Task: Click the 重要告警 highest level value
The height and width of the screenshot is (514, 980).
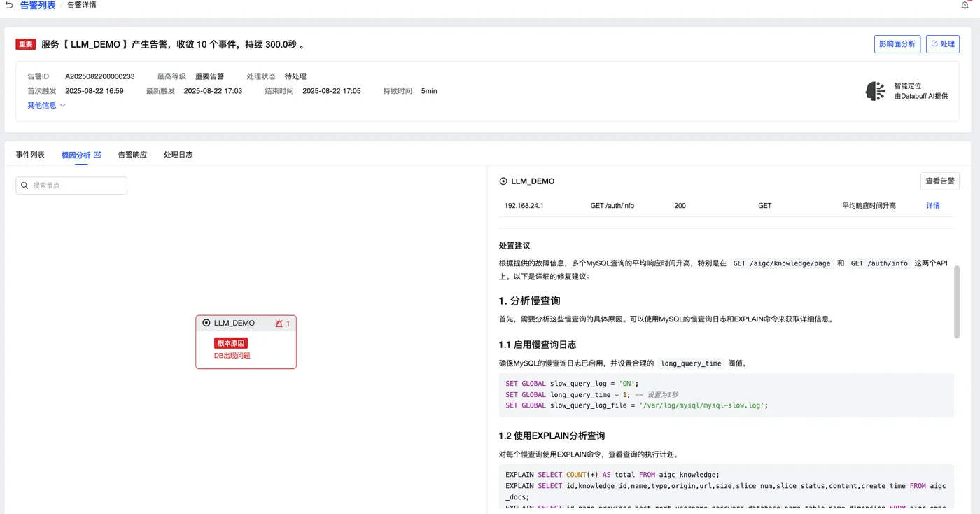Action: [x=210, y=76]
